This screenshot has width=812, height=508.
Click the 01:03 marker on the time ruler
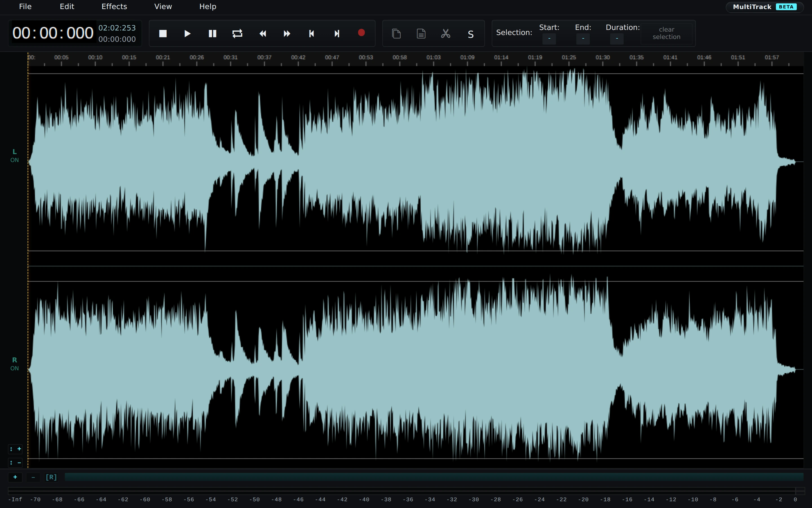click(x=434, y=58)
